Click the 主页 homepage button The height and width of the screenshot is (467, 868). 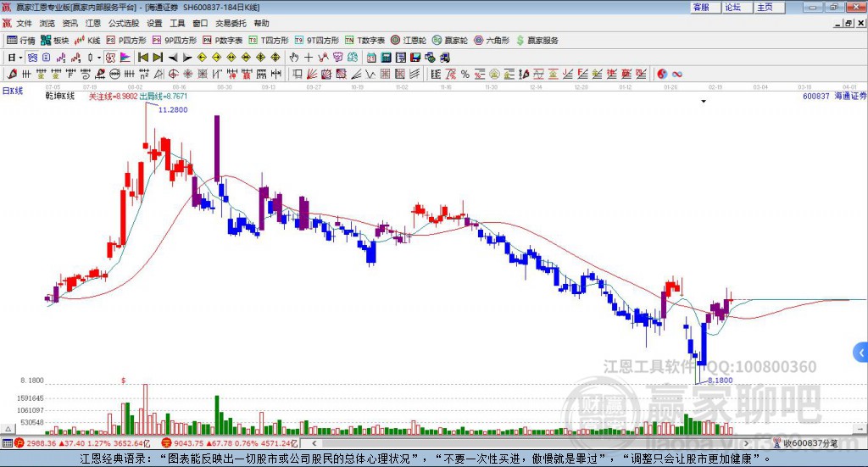click(770, 7)
